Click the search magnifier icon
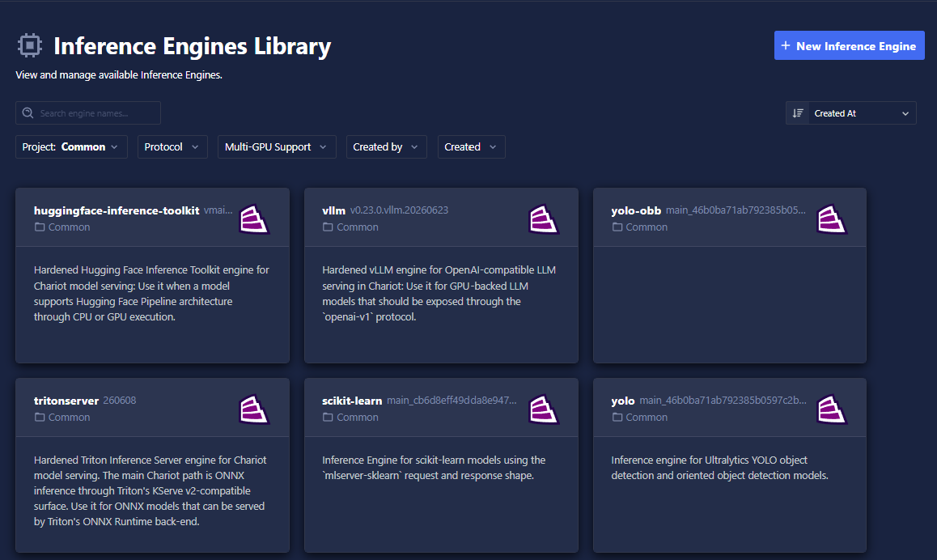The height and width of the screenshot is (560, 937). coord(28,113)
